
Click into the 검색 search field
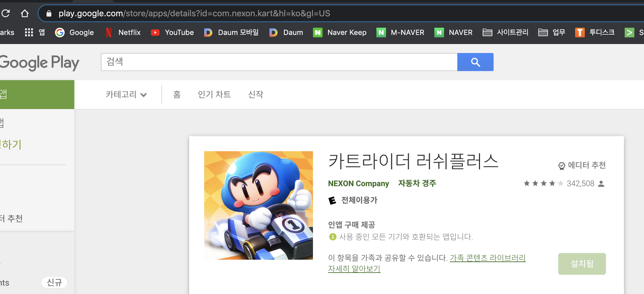pos(279,62)
